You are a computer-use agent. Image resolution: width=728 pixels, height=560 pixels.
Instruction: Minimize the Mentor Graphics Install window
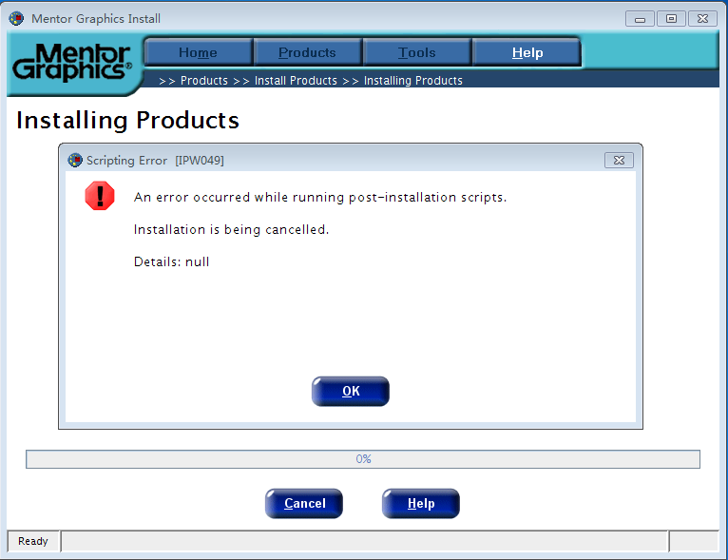[x=640, y=19]
